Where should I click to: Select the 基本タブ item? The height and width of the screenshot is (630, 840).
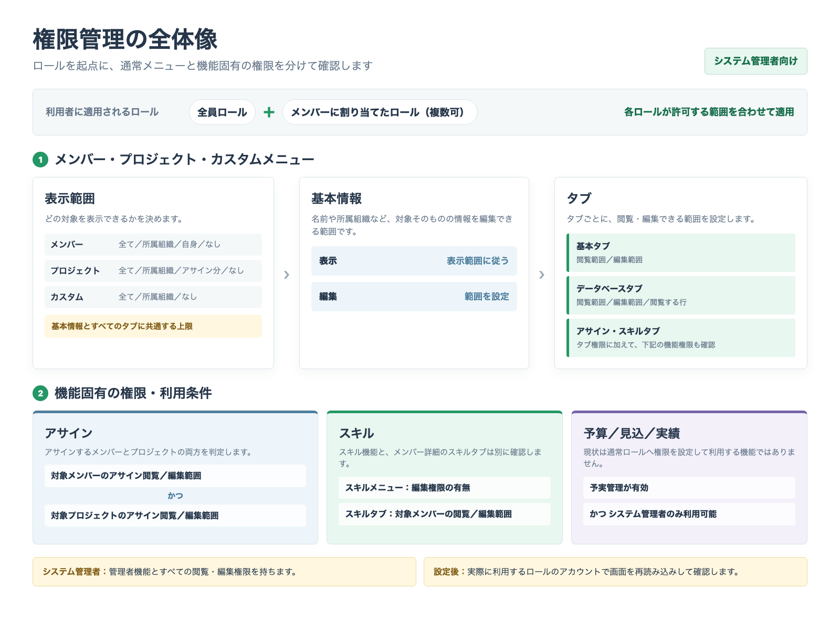click(681, 253)
